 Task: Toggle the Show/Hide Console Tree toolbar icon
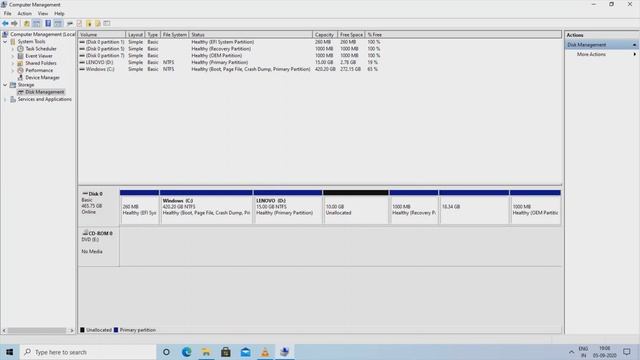pyautogui.click(x=37, y=24)
